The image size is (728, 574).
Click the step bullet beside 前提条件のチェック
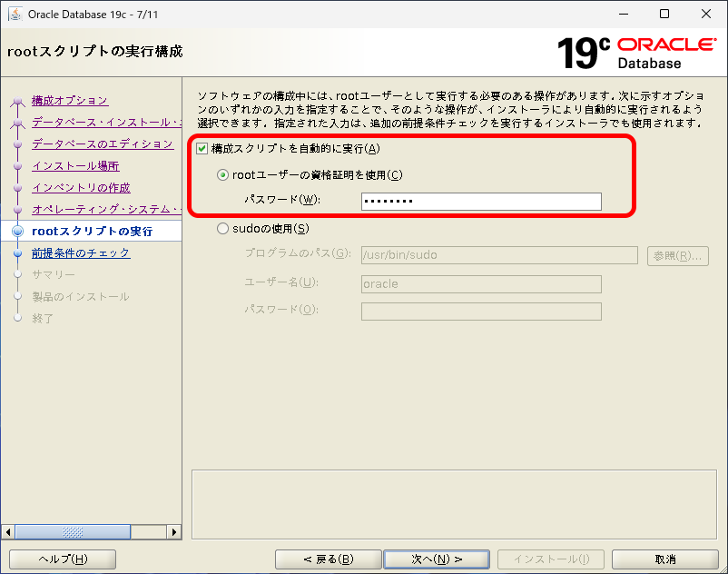pos(17,253)
